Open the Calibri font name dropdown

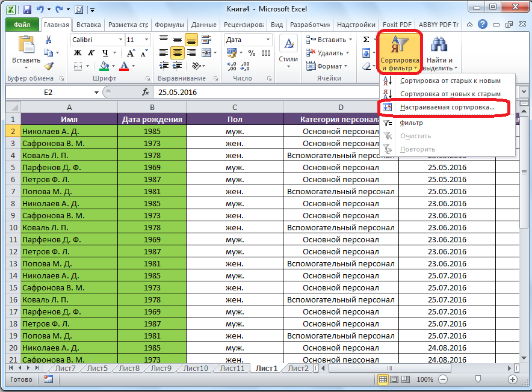click(119, 40)
